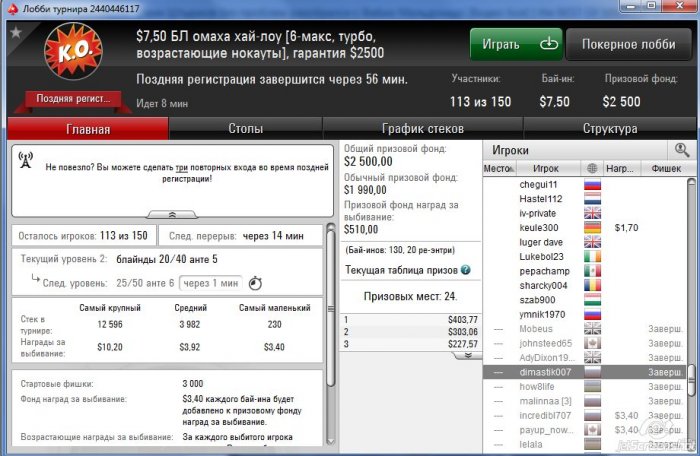Click the 'три' underlined link
The width and height of the screenshot is (700, 456).
pos(182,167)
